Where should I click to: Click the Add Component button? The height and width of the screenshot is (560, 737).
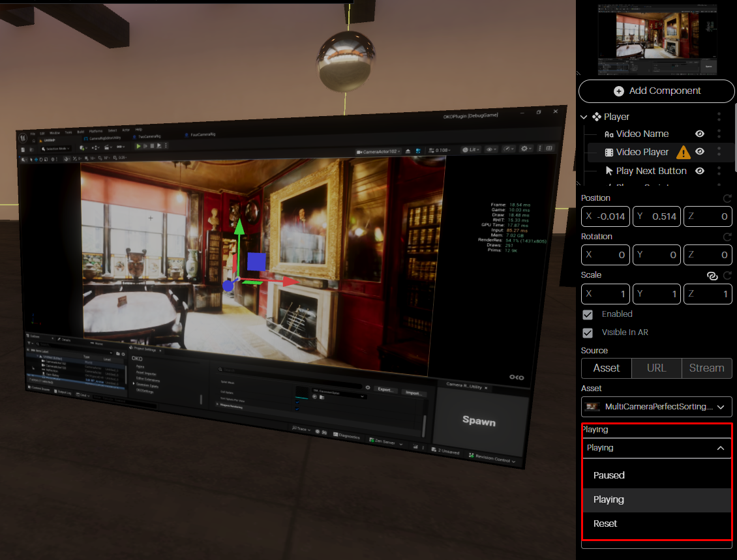point(656,91)
